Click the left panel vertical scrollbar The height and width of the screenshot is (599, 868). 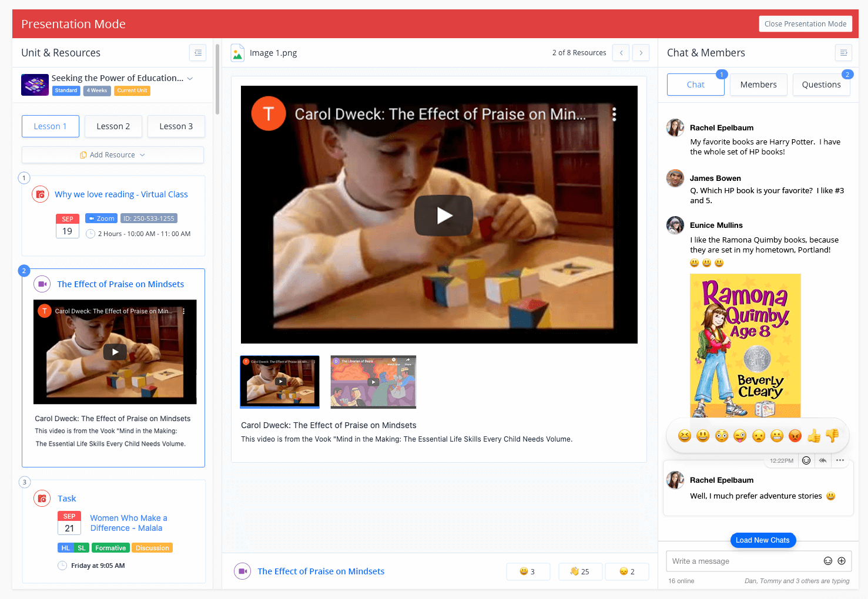click(x=217, y=79)
